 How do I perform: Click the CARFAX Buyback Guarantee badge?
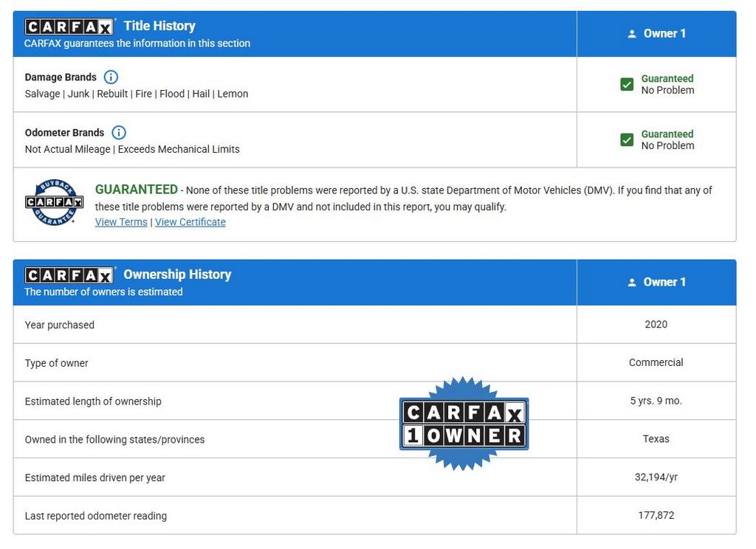(x=55, y=202)
